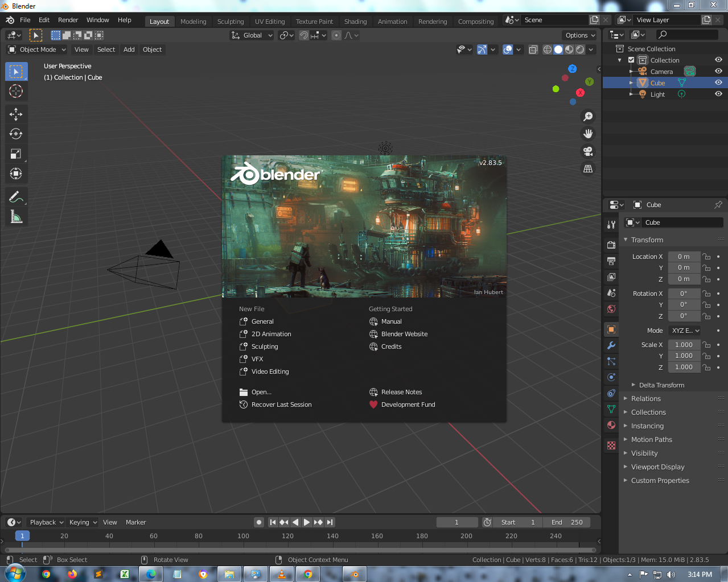The image size is (728, 582).
Task: Click the timeline play button
Action: pos(307,522)
